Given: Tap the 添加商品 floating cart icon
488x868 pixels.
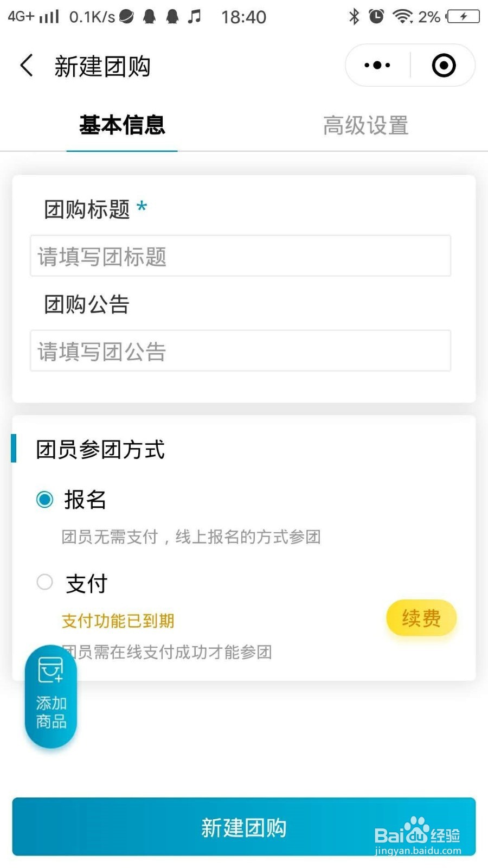Looking at the screenshot, I should pyautogui.click(x=51, y=696).
